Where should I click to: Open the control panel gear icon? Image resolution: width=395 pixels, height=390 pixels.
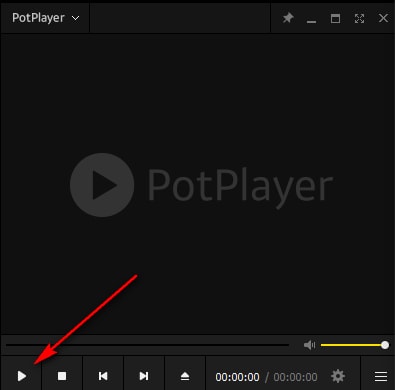(338, 376)
